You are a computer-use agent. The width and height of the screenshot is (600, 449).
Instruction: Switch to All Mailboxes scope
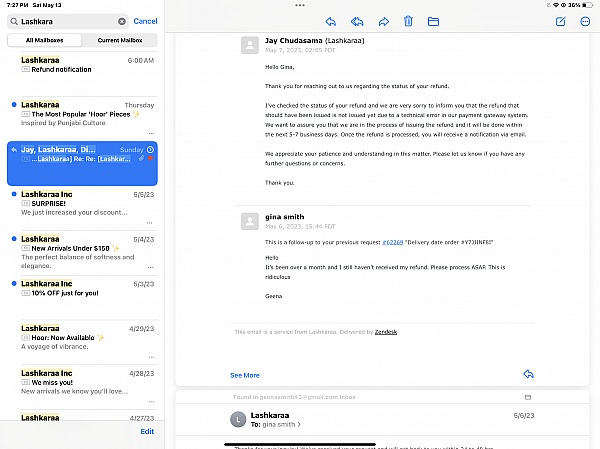(45, 40)
